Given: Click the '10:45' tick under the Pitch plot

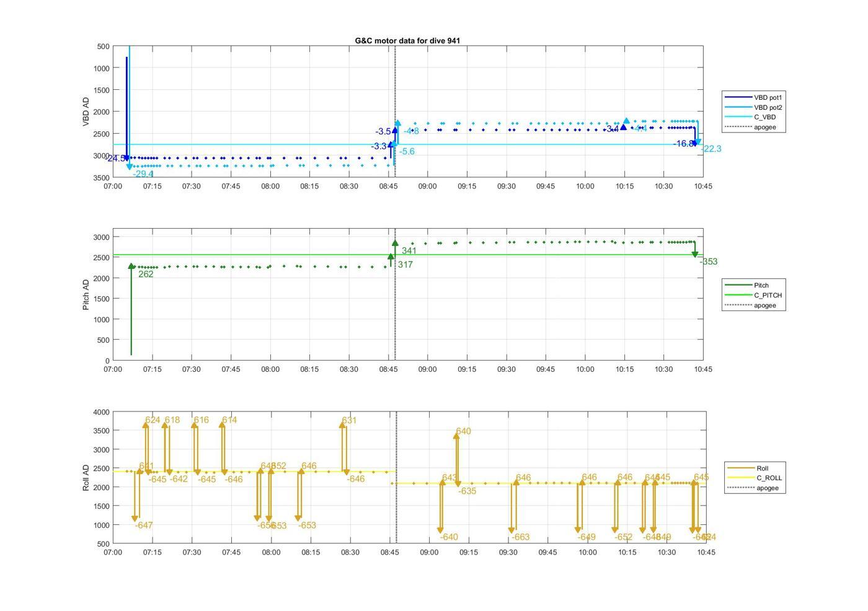Looking at the screenshot, I should pyautogui.click(x=702, y=369).
